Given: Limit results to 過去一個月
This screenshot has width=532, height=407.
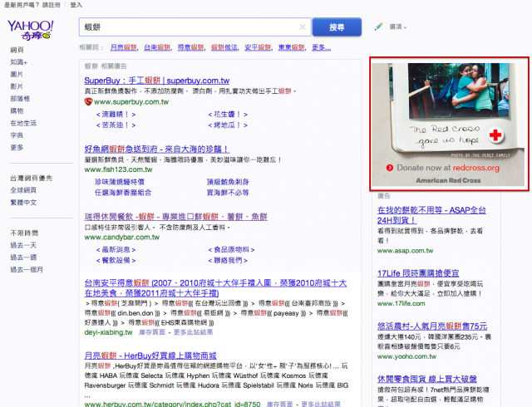Looking at the screenshot, I should tap(27, 270).
